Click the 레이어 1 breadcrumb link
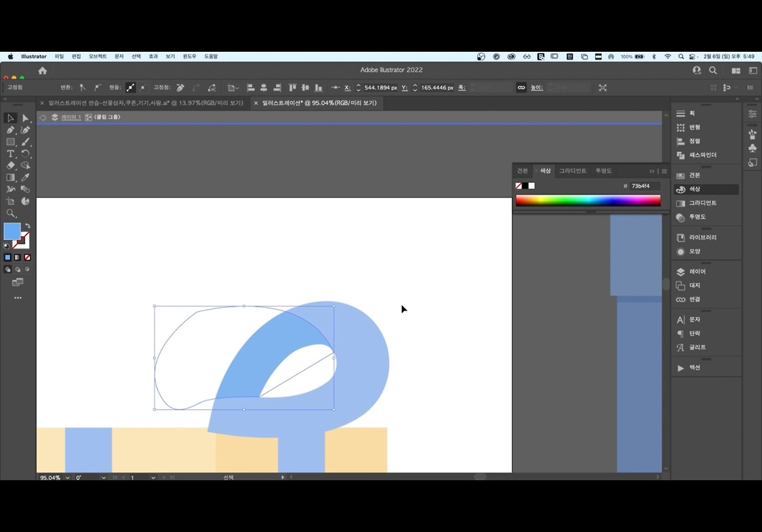 [x=71, y=117]
